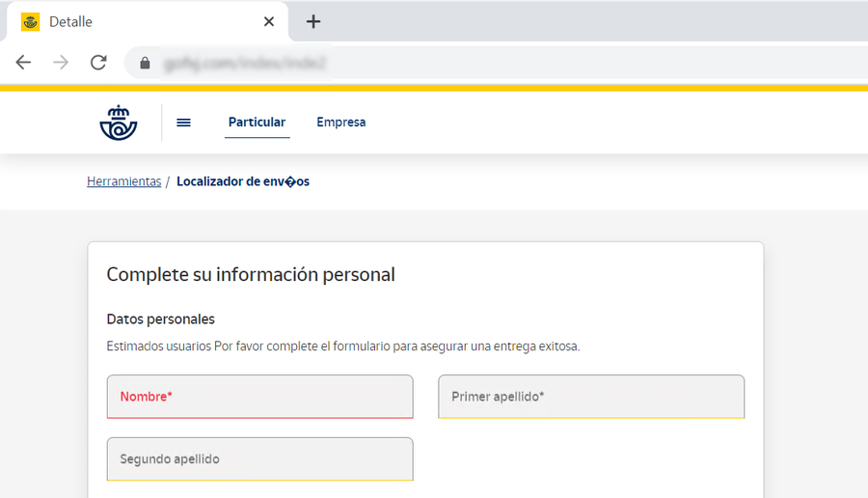
Task: Click the Nombre input field
Action: [259, 397]
